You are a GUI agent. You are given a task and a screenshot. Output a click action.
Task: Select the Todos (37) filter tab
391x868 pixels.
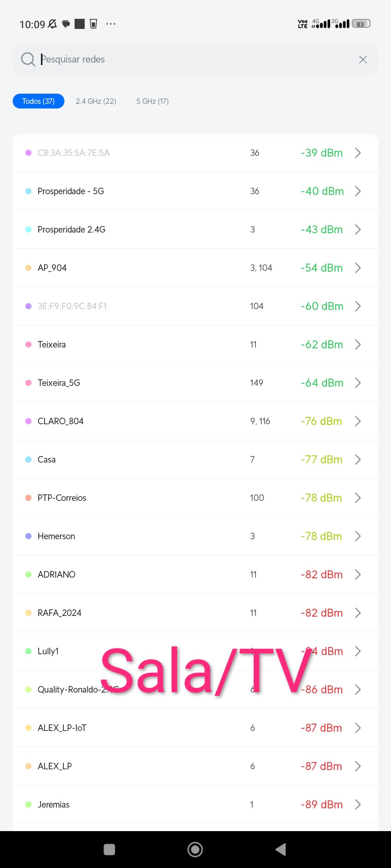(x=38, y=101)
